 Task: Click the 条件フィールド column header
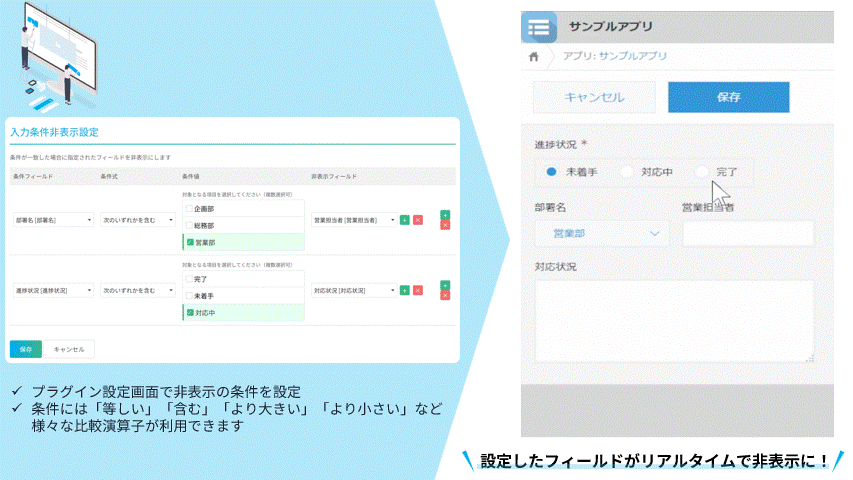(x=33, y=176)
